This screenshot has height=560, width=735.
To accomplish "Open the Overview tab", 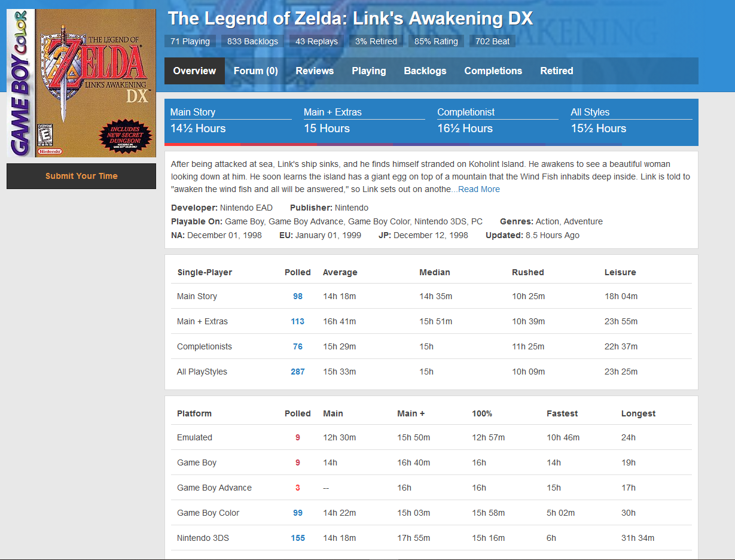I will tap(194, 71).
